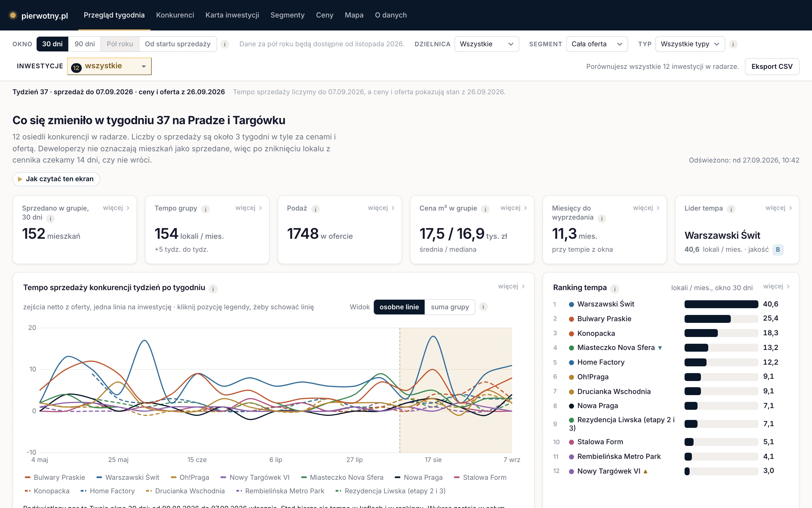
Task: Open the Mapa tab
Action: [354, 15]
